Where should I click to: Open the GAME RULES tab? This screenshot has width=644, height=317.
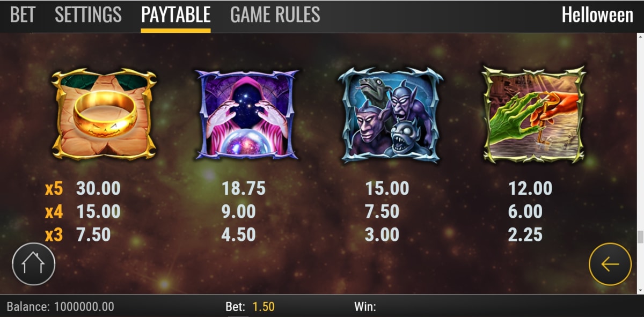click(x=275, y=15)
